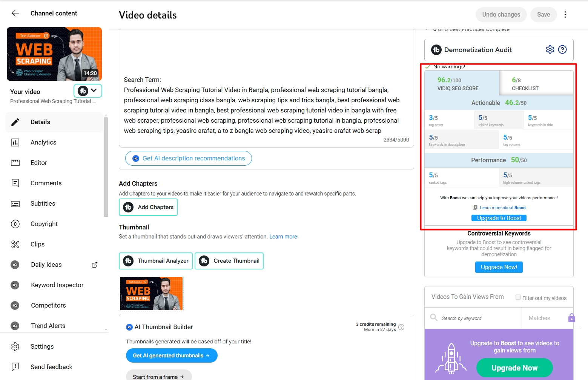Click the '2334/5000' character count

pyautogui.click(x=396, y=140)
